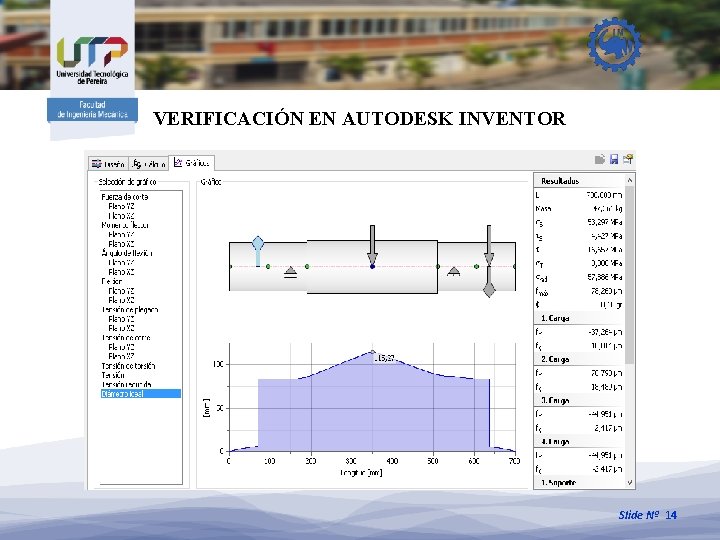Viewport: 720px width, 540px height.
Task: Collapse the 4. Carga results section
Action: 579,441
